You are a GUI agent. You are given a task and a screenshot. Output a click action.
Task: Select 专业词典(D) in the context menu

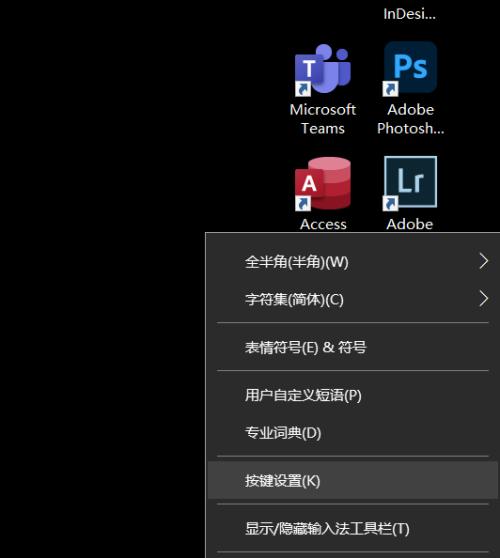point(353,433)
